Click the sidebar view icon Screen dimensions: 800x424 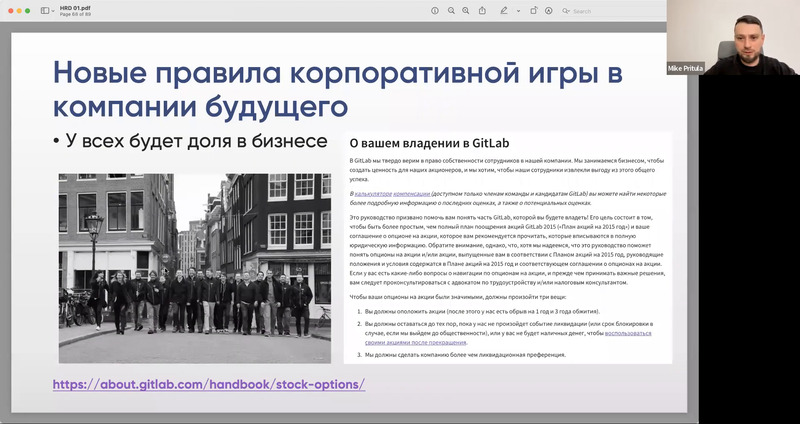click(x=44, y=10)
